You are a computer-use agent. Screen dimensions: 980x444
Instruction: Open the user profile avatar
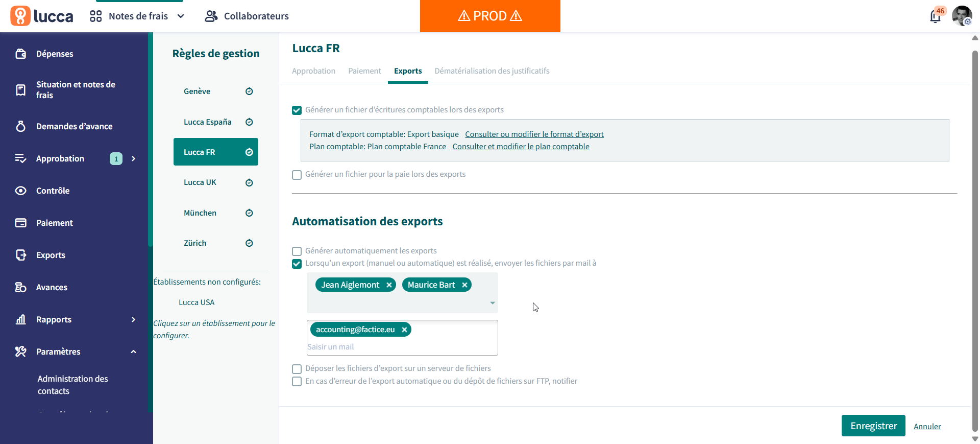[962, 16]
